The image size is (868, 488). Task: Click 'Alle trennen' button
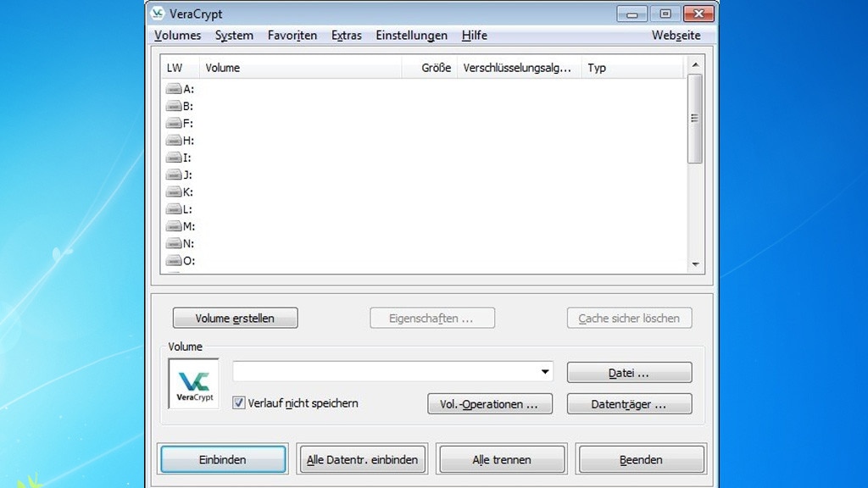[502, 459]
